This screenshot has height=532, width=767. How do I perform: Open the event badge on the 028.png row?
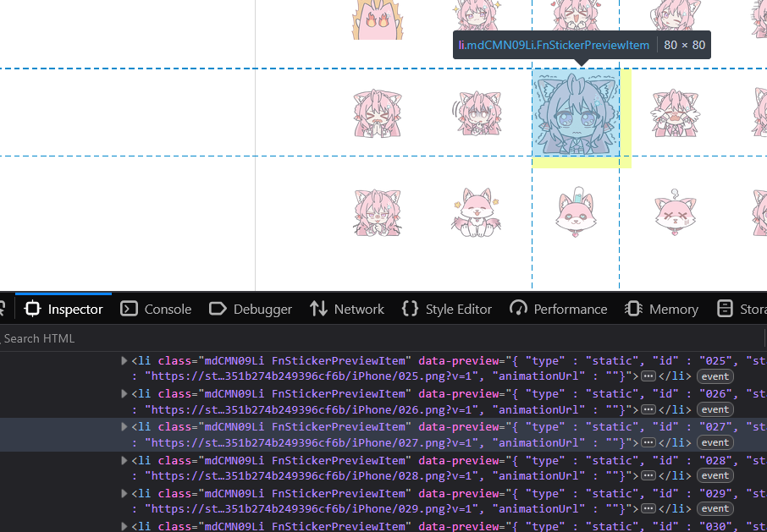click(x=715, y=476)
